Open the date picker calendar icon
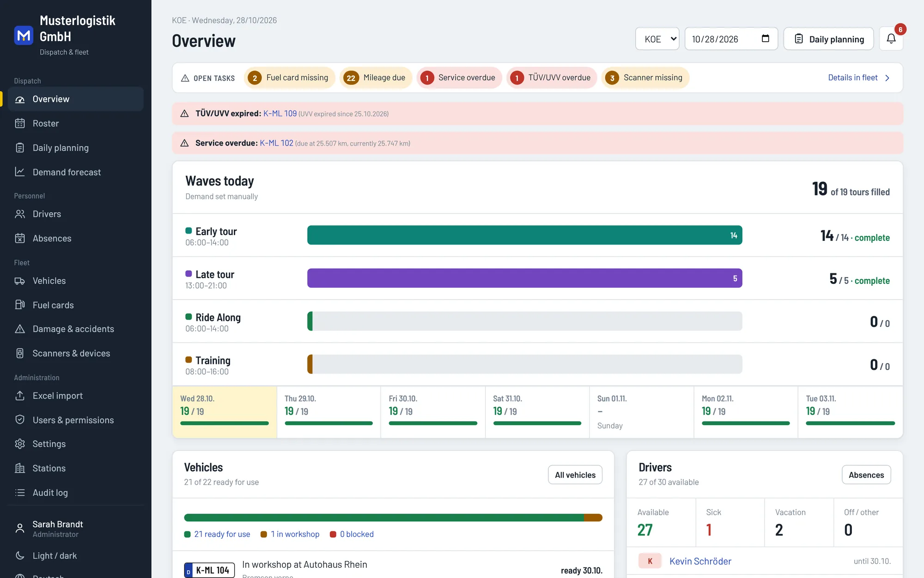 tap(766, 39)
